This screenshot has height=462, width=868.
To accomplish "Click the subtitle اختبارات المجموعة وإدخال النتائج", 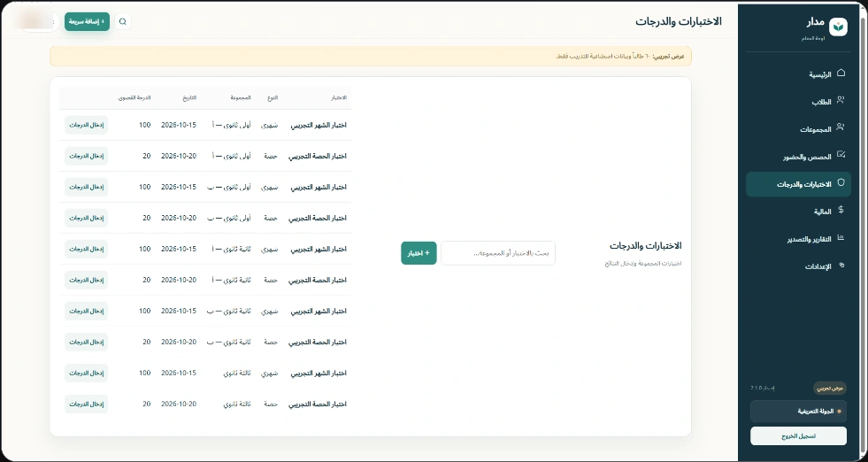I will [643, 263].
